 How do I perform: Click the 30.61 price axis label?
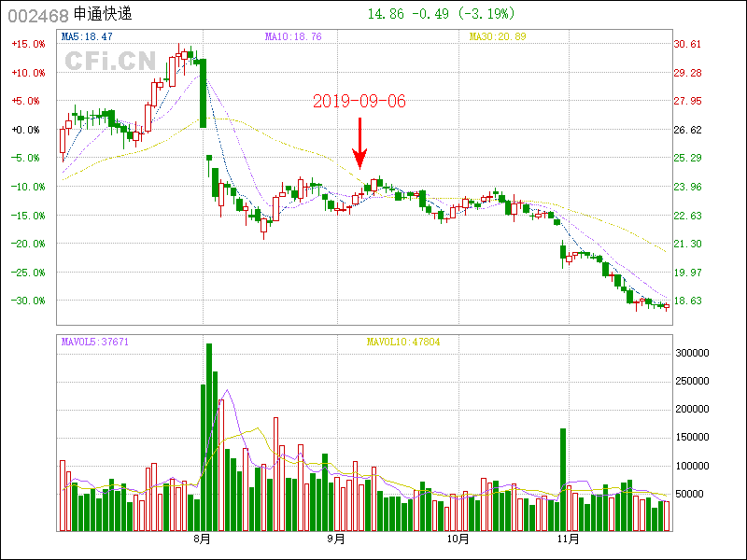click(687, 44)
